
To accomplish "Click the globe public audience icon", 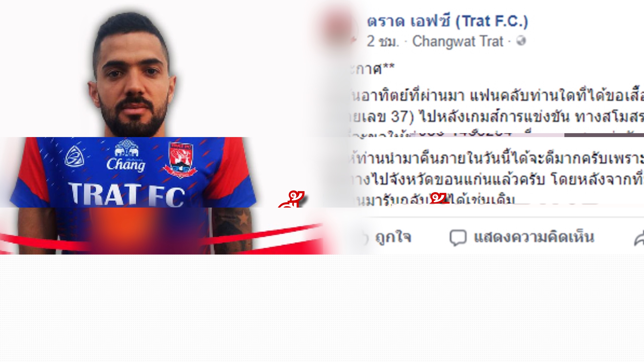I will coord(521,41).
